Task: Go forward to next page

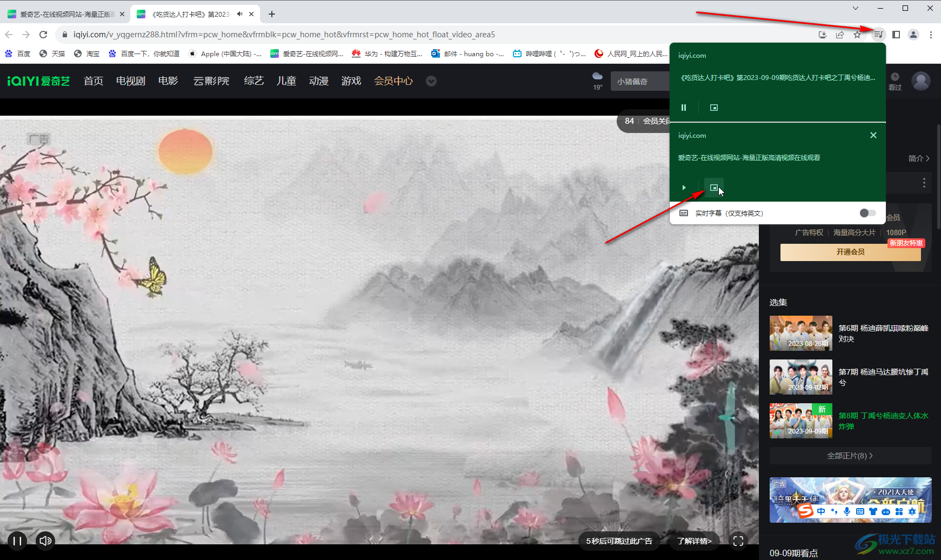Action: (26, 35)
